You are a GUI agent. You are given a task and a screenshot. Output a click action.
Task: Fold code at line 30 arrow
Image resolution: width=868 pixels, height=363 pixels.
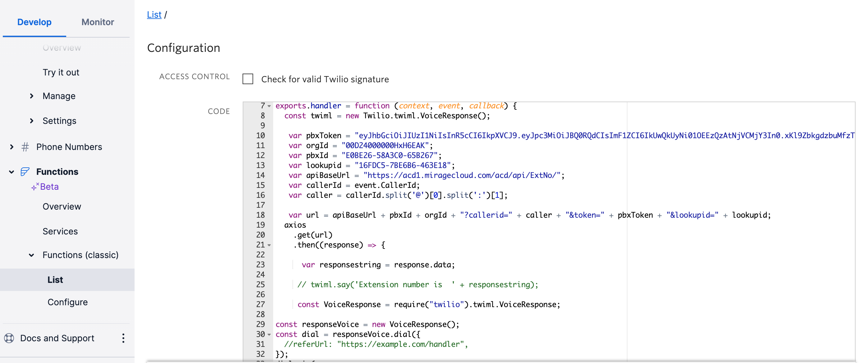[269, 334]
